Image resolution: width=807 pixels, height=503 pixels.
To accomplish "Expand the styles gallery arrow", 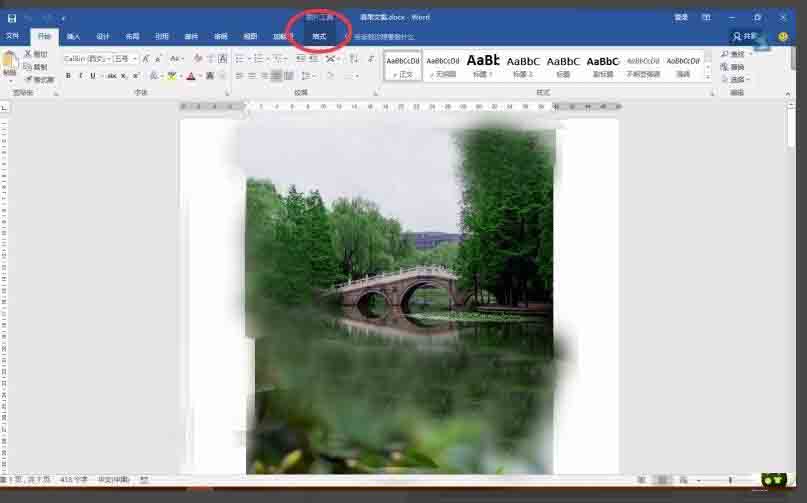I will pos(708,77).
